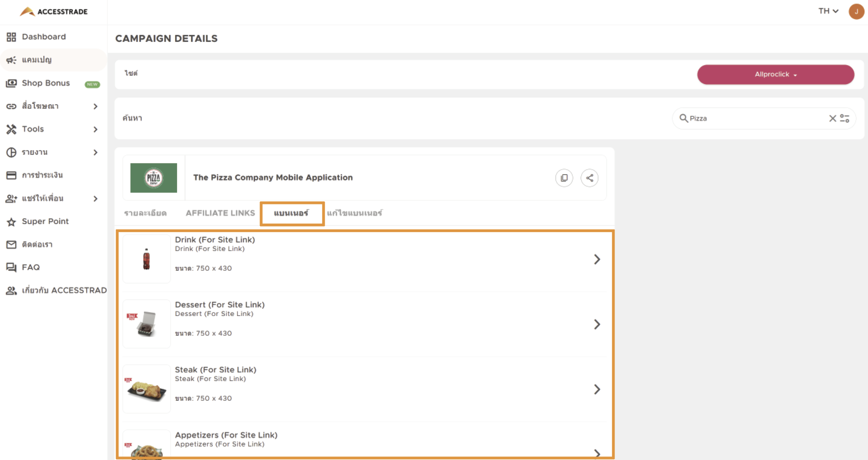Click the Drink banner thumbnail

pyautogui.click(x=146, y=259)
